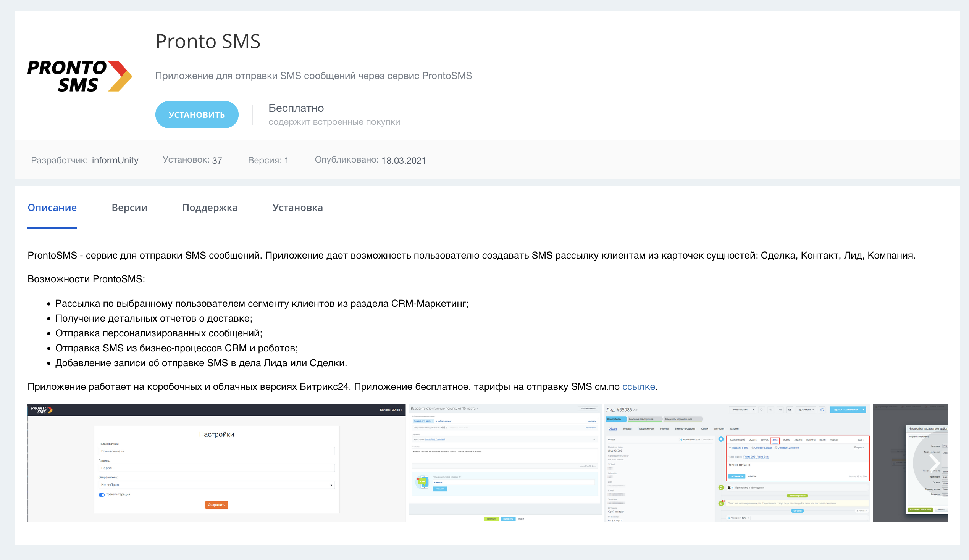Open the Настройки settings screenshot thumbnail

tap(216, 463)
